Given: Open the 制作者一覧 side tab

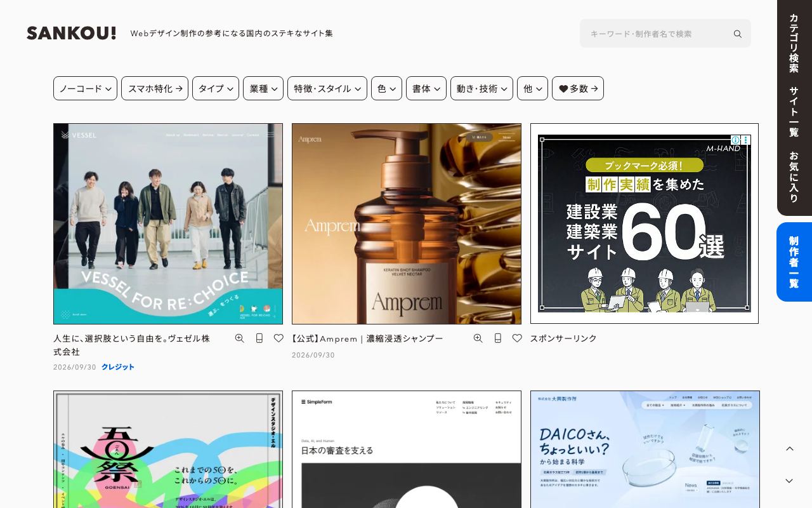Looking at the screenshot, I should point(794,262).
